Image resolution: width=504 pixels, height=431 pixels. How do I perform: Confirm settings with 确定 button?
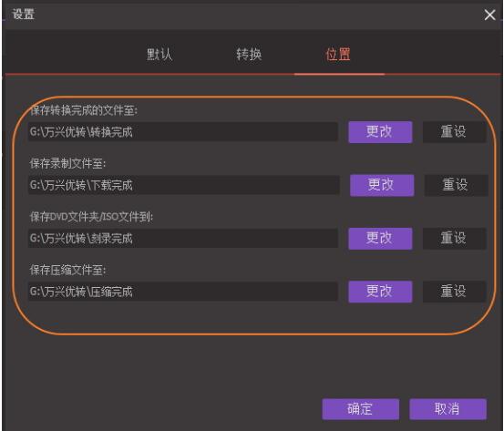click(x=361, y=409)
